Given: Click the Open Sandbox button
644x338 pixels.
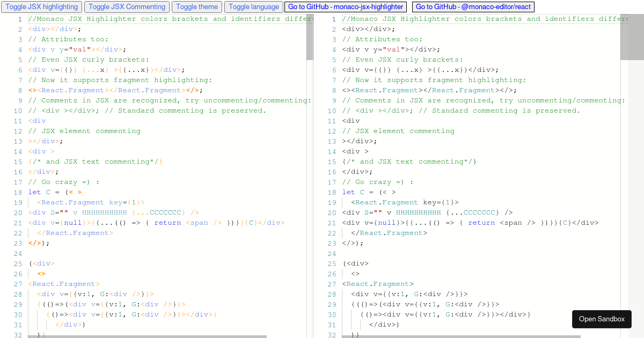Looking at the screenshot, I should tap(602, 319).
